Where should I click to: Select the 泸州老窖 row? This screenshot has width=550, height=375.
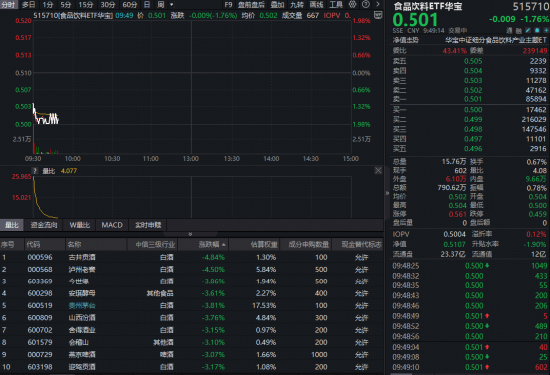(192, 269)
